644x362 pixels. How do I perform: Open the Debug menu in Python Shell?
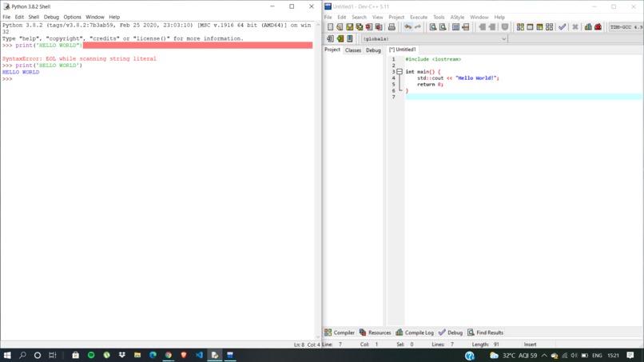pos(51,17)
